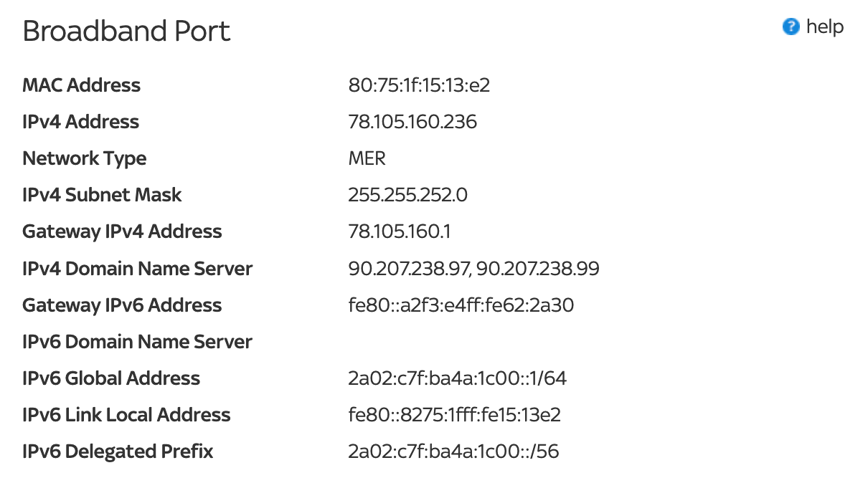Click the IPv4 Subnet Mask label
This screenshot has width=868, height=483.
point(102,195)
